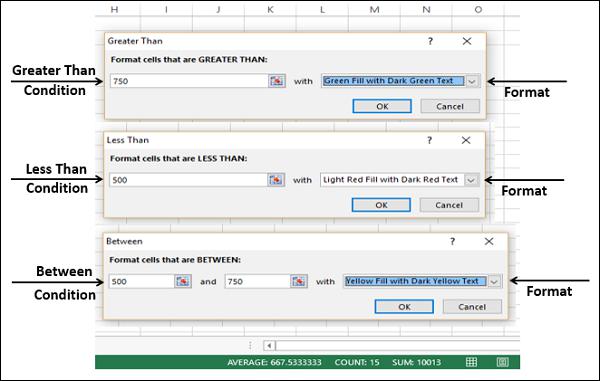Click range selector beside 750 in Between dialog

(x=299, y=282)
